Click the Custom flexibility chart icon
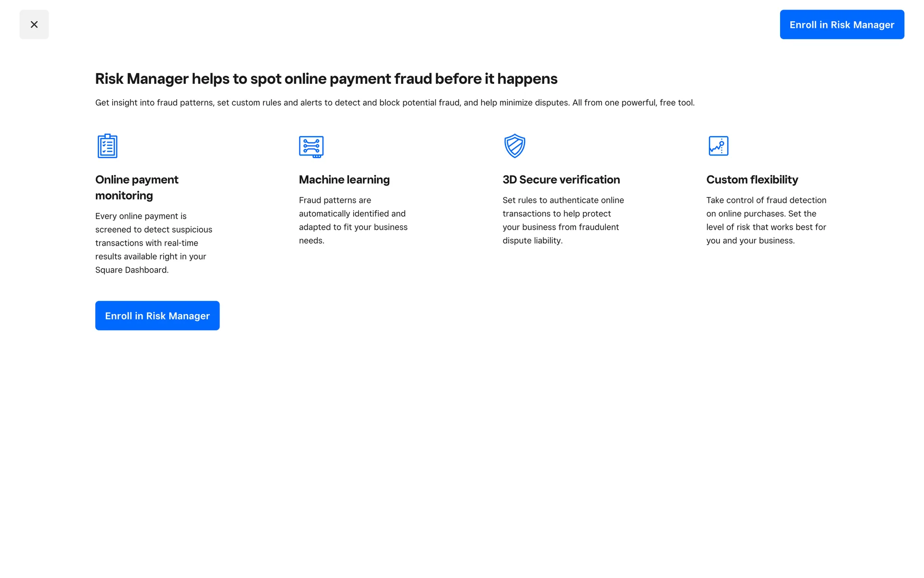 coord(718,146)
